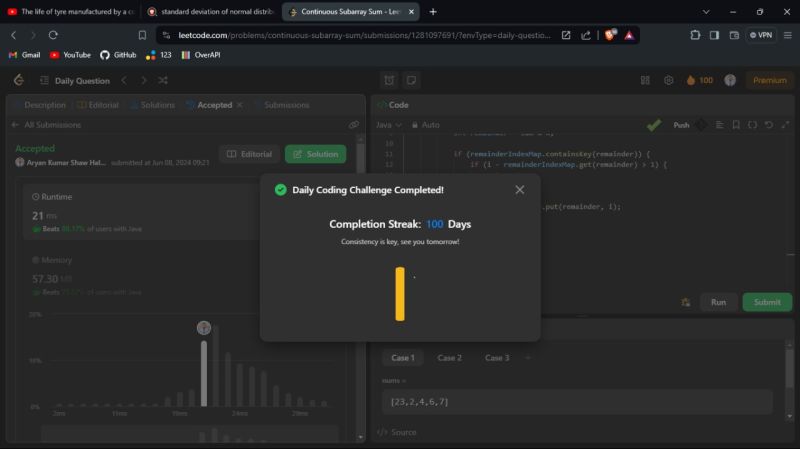Image resolution: width=800 pixels, height=449 pixels.
Task: Click the submitter name Aryan Kumar Shaw
Action: coord(66,162)
